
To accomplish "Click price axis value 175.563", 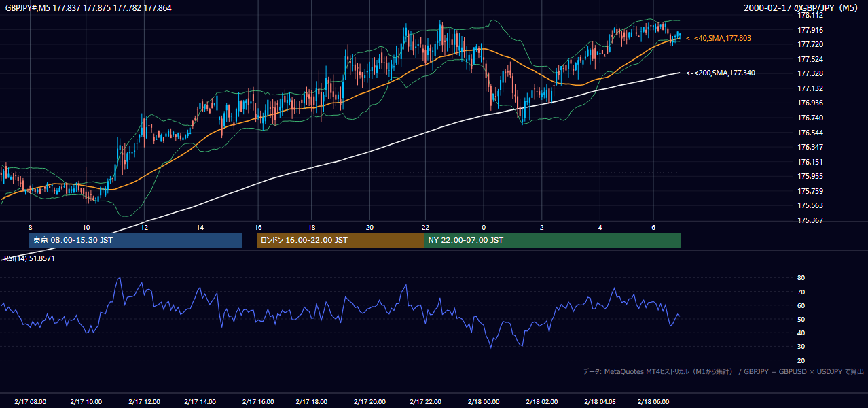I will 810,205.
